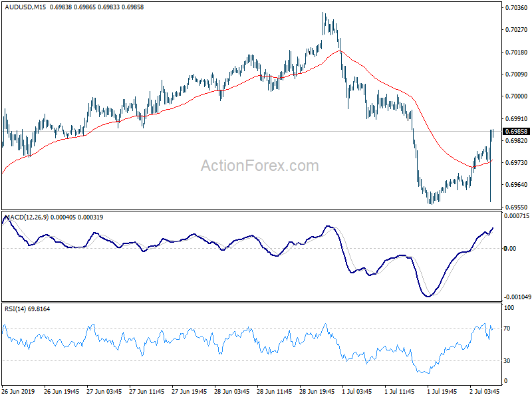Click the RSI(14) 69.8164 indicator label
532x399 pixels.
tap(27, 309)
